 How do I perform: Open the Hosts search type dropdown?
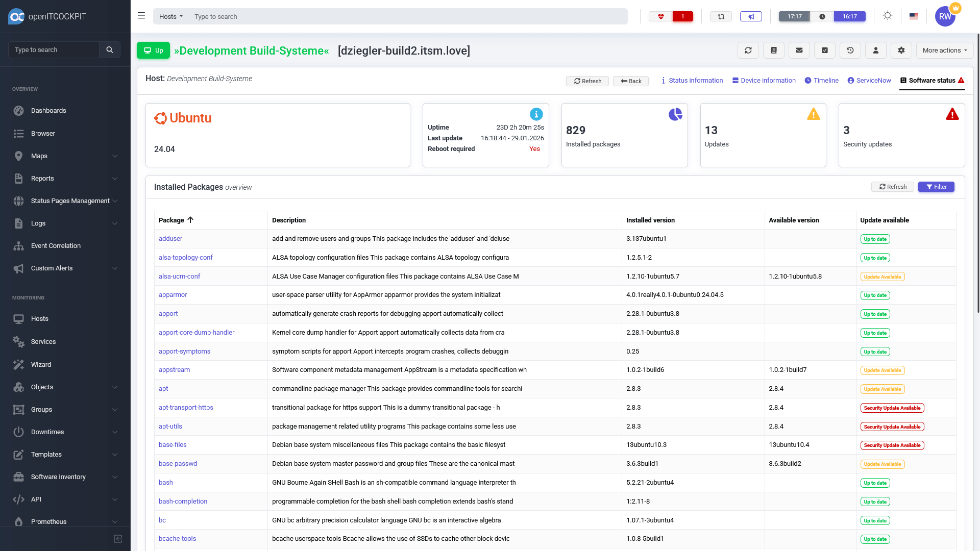coord(170,16)
